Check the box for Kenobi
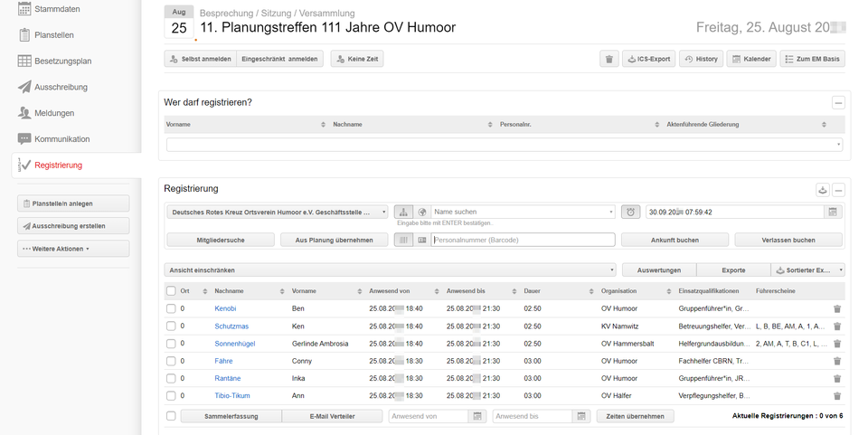This screenshot has width=868, height=435. pyautogui.click(x=171, y=308)
